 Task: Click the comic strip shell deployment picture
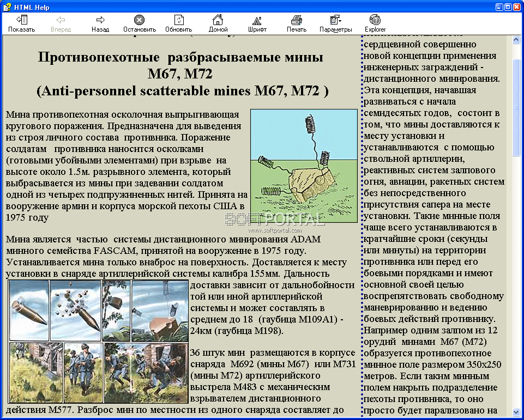pos(98,341)
